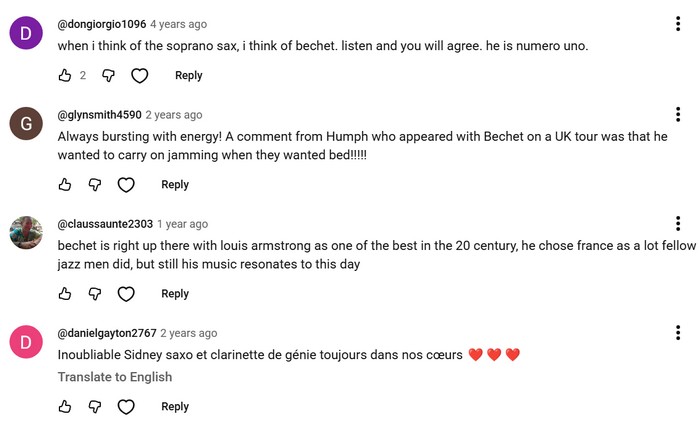700x421 pixels.
Task: Open the options menu for @danielgayton2767's comment
Action: click(x=678, y=333)
